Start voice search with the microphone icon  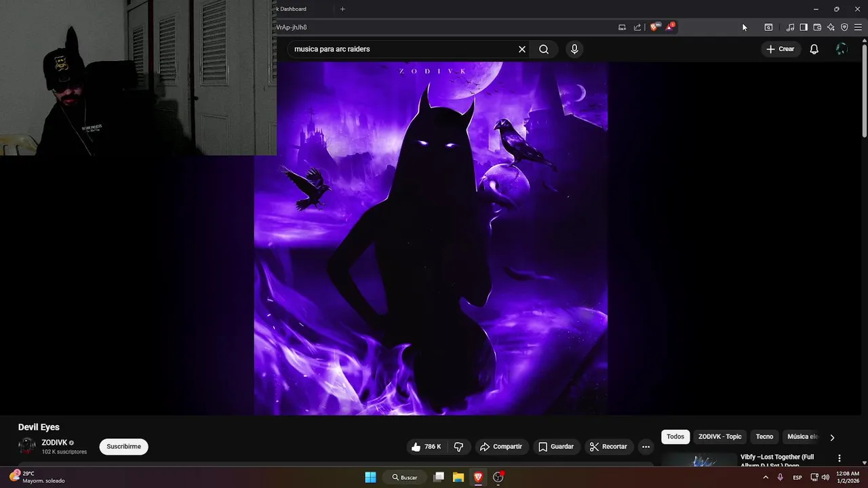coord(574,49)
